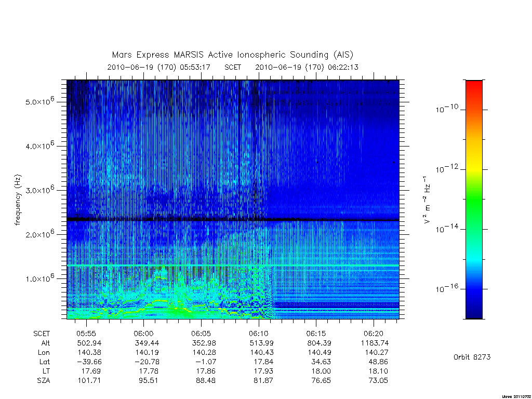
Task: Click the 10^-10 color bar tick label
Action: (447, 109)
